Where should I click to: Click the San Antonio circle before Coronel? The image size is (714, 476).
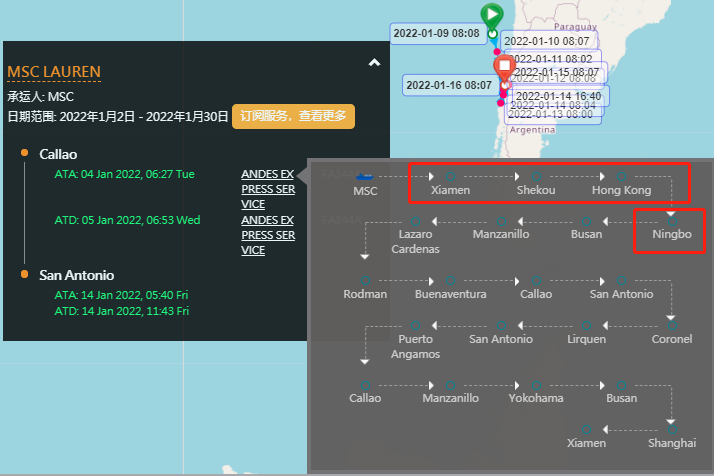click(622, 281)
